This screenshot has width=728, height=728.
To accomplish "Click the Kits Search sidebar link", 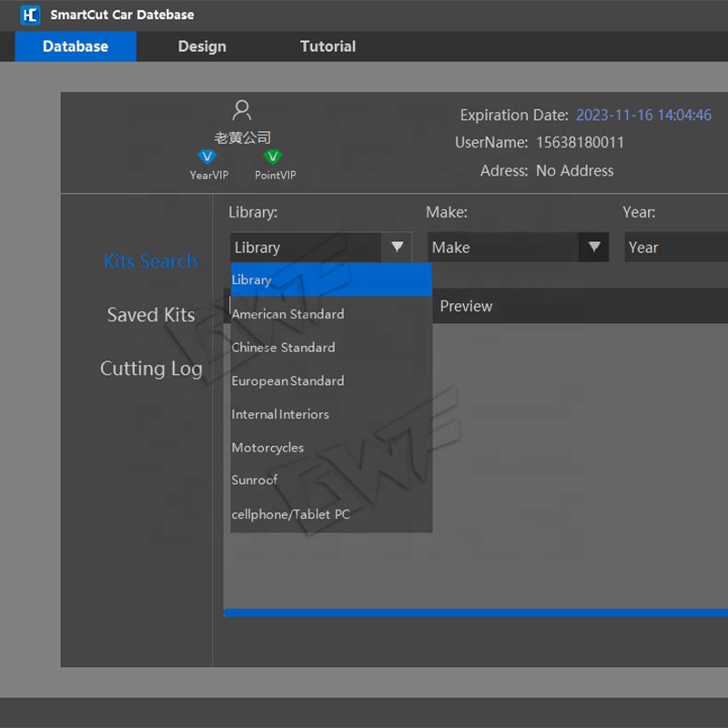I will coord(150,262).
